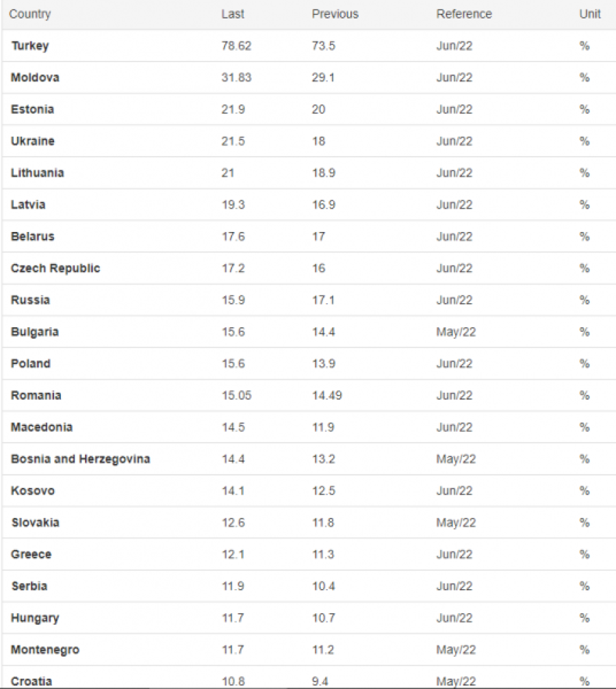Image resolution: width=616 pixels, height=689 pixels.
Task: Open Lithuania's inflation details
Action: pyautogui.click(x=38, y=173)
